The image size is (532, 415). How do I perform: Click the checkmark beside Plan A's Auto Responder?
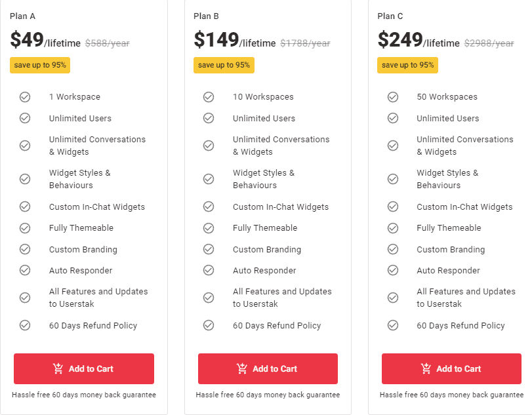(25, 270)
